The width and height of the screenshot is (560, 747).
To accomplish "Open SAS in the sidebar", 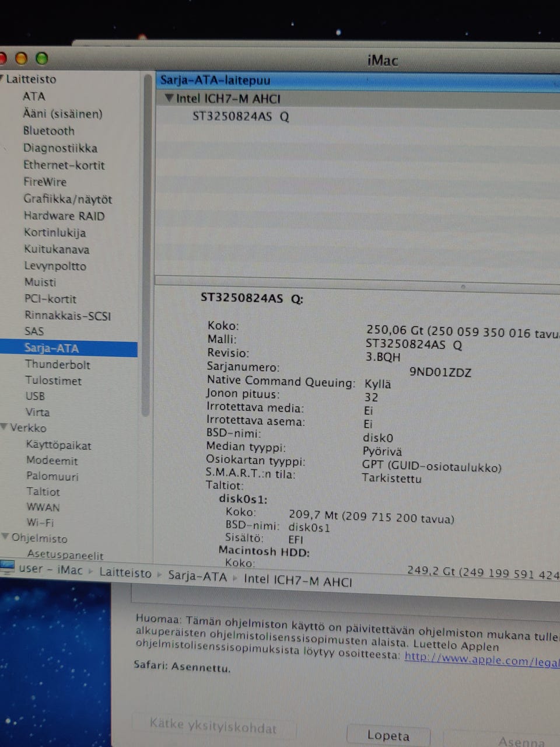I will (x=34, y=331).
